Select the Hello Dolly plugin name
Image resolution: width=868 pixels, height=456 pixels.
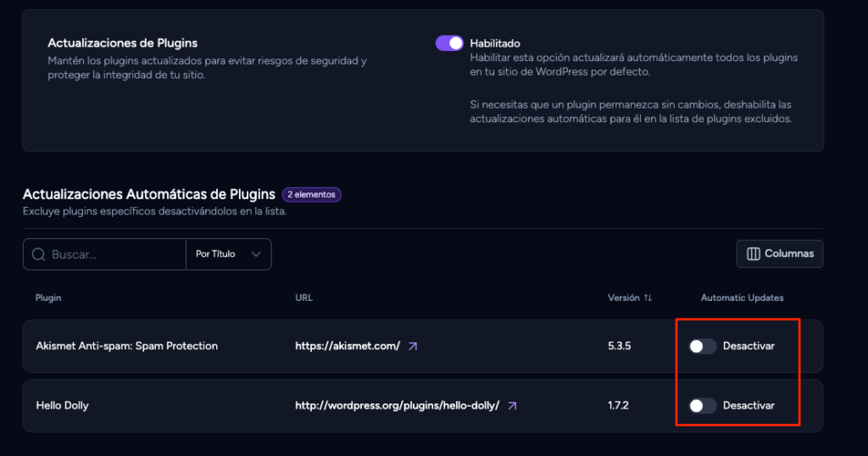click(62, 406)
